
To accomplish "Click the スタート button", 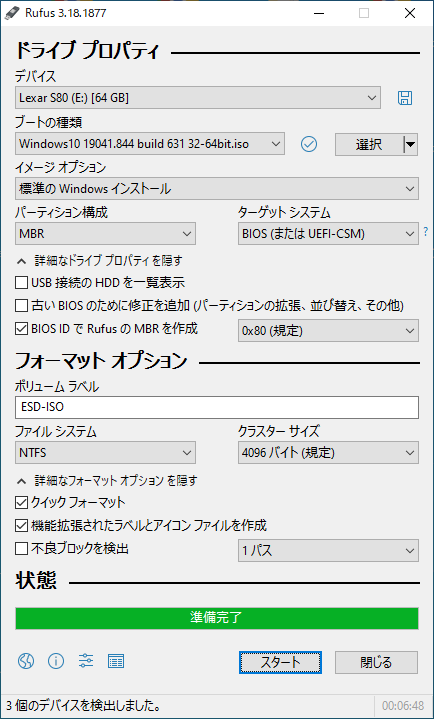I will (280, 663).
